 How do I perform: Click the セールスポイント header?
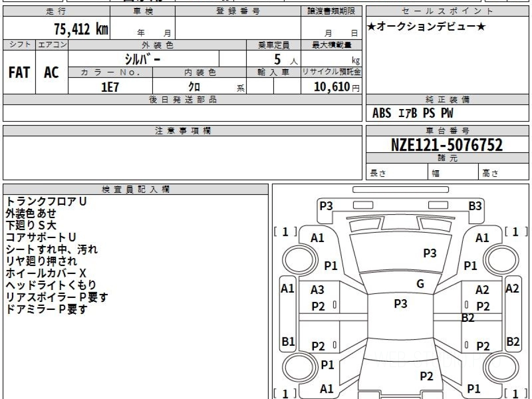click(x=447, y=11)
